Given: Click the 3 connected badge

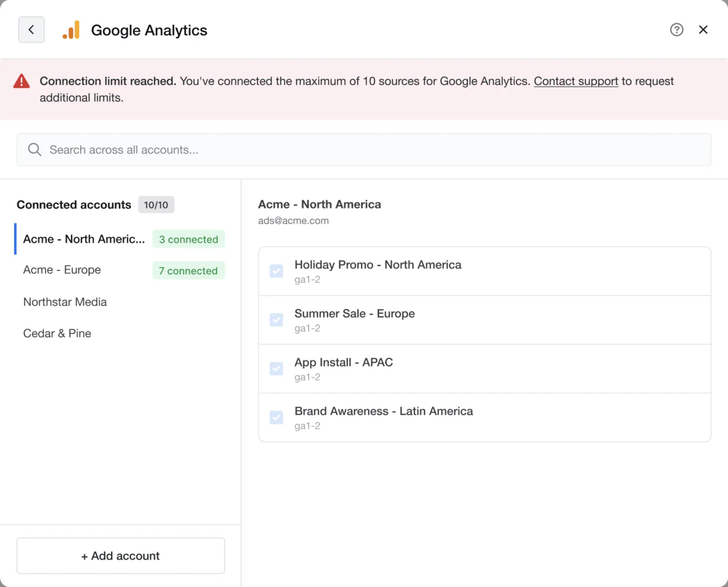Looking at the screenshot, I should click(188, 240).
